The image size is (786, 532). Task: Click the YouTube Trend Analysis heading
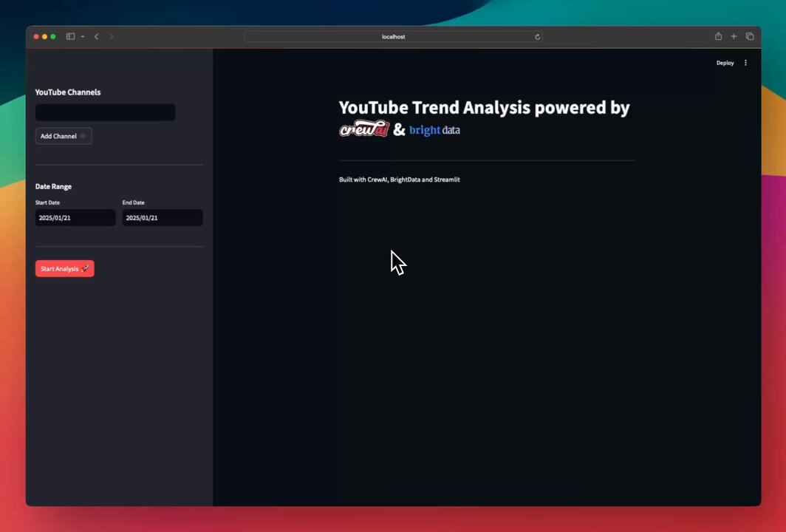tap(485, 107)
